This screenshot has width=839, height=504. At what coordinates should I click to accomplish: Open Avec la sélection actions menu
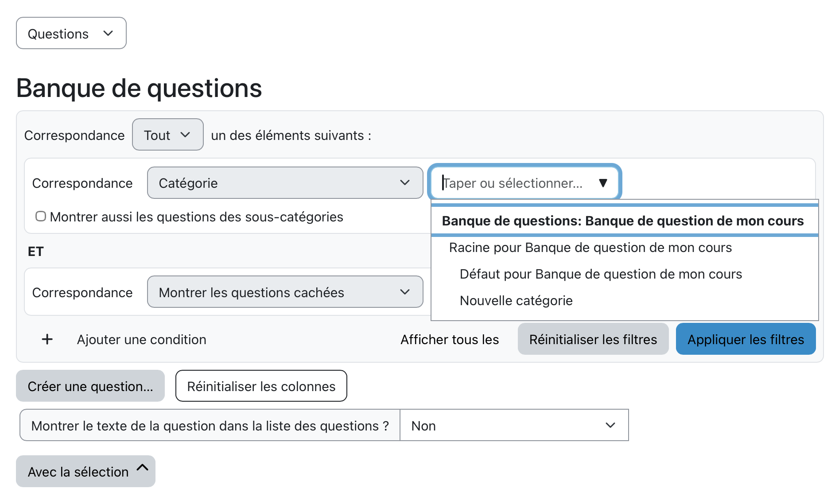(x=78, y=472)
